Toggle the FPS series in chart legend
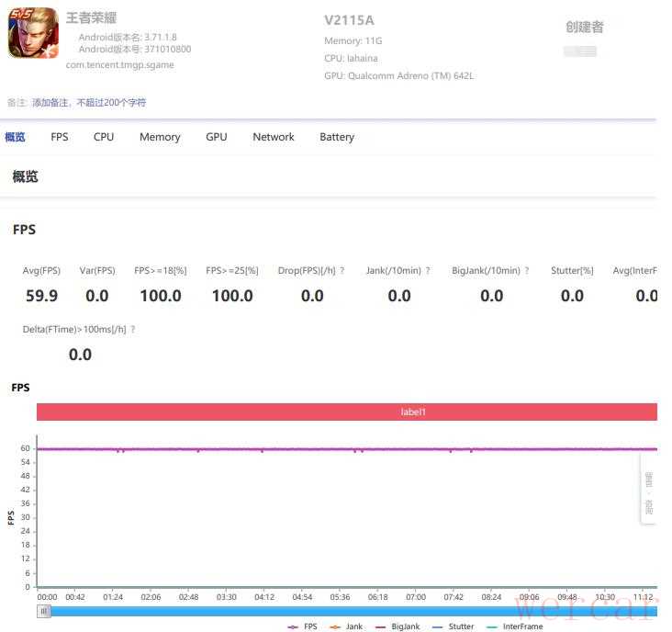Screen dimensions: 672x632 [303, 626]
